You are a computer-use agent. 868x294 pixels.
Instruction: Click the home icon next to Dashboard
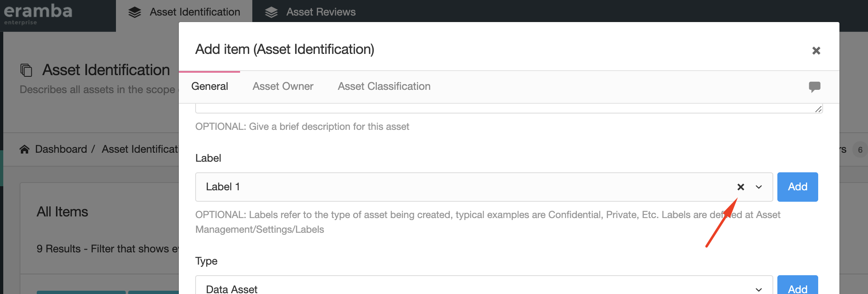click(24, 149)
